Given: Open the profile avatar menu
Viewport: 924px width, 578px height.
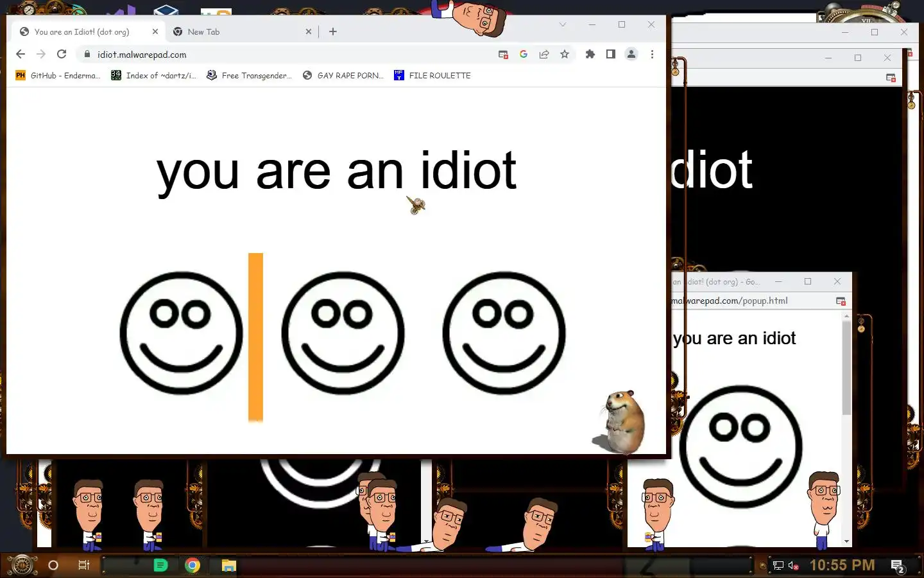Looking at the screenshot, I should [631, 55].
